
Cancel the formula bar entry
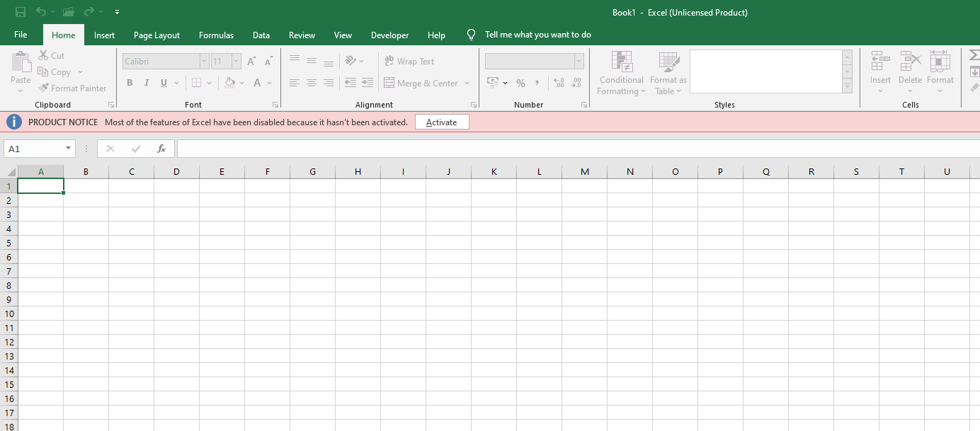[110, 149]
